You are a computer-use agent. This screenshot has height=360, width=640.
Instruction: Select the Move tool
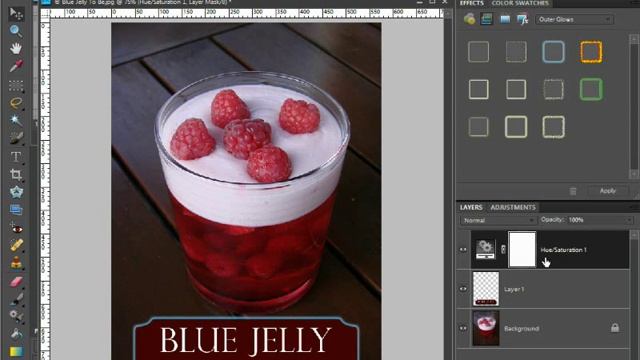tap(16, 13)
